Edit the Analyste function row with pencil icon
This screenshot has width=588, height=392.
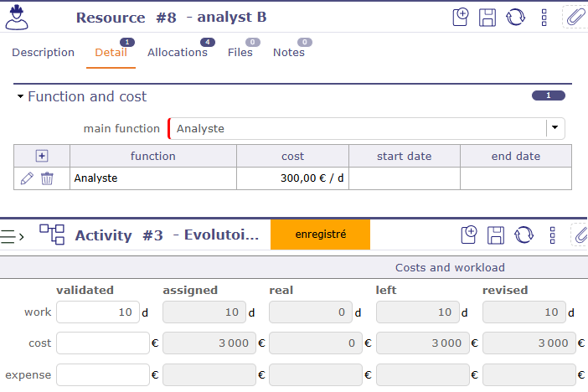(x=27, y=178)
